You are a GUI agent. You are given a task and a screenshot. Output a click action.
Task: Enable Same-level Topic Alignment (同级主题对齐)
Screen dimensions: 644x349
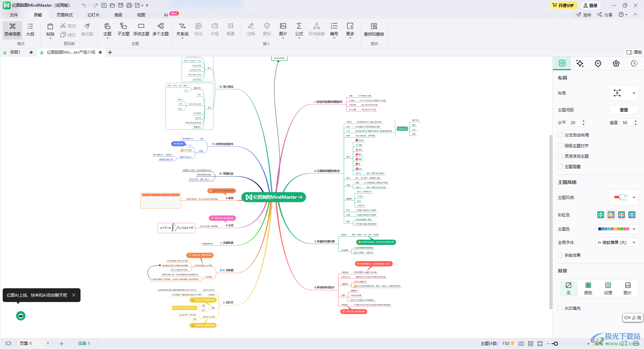pos(560,146)
